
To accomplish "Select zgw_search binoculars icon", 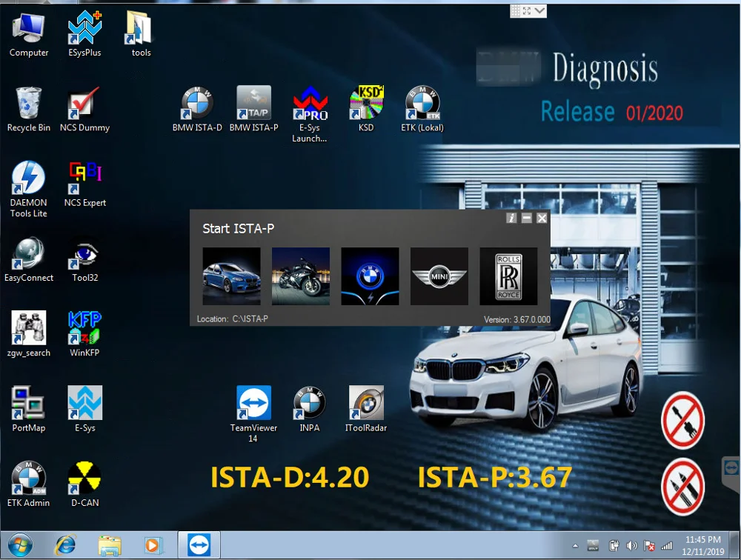I will tap(28, 334).
